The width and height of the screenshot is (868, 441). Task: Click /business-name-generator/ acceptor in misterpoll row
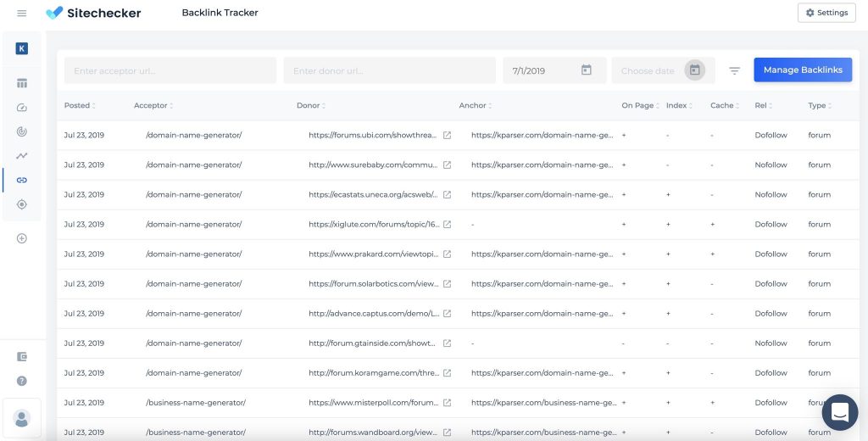click(x=196, y=403)
